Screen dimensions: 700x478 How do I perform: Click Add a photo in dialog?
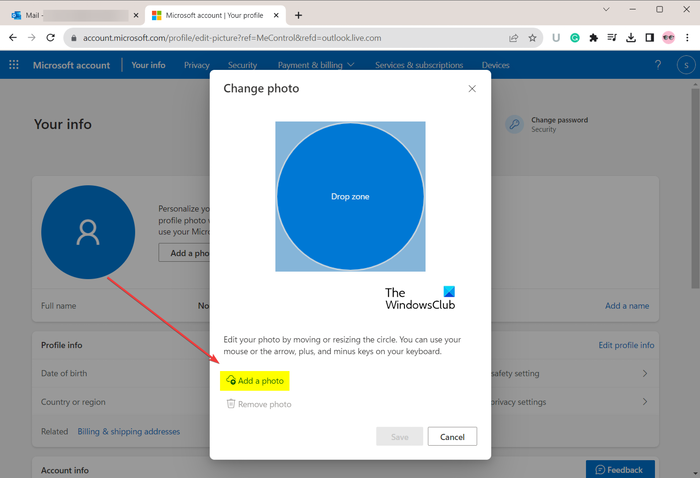(255, 381)
